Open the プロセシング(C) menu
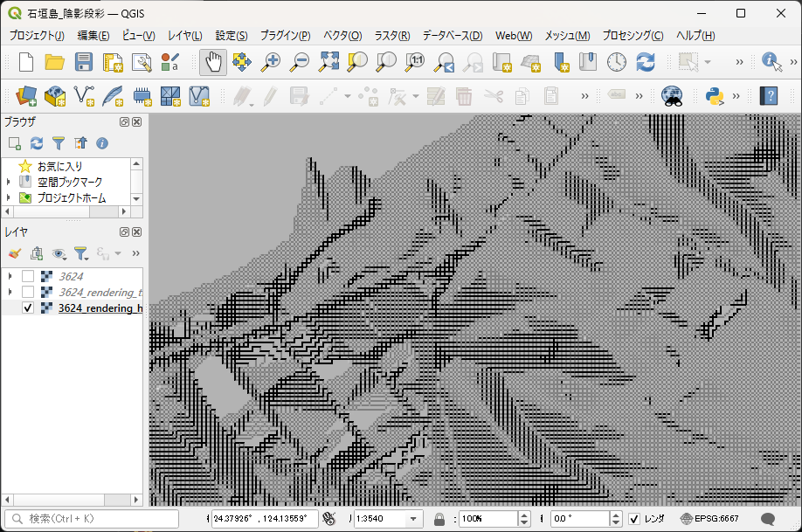This screenshot has height=532, width=802. coord(633,36)
